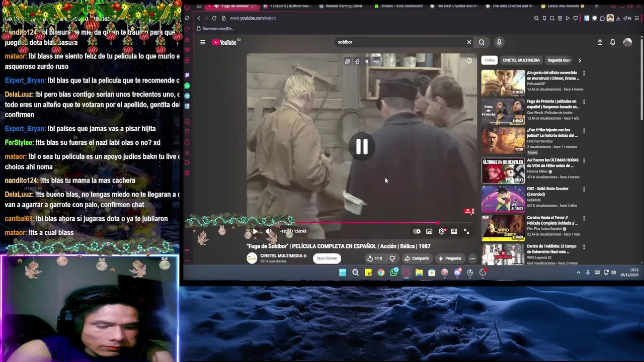Subscribe using the 'Suscribirme' button
Screen dimensions: 644x362
(327, 258)
